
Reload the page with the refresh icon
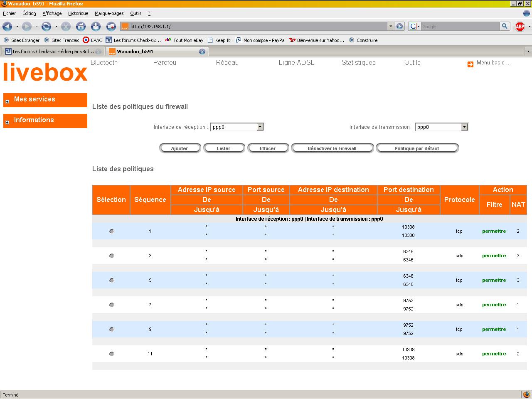(x=46, y=27)
